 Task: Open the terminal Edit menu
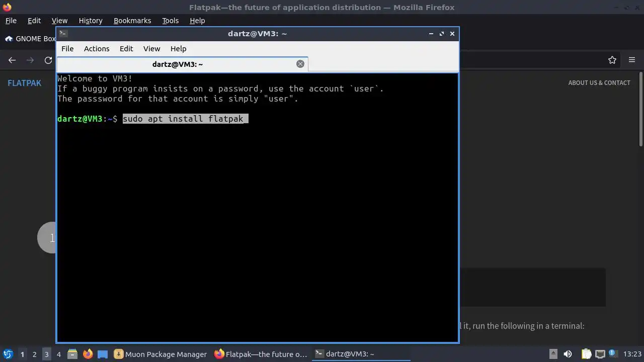(126, 49)
